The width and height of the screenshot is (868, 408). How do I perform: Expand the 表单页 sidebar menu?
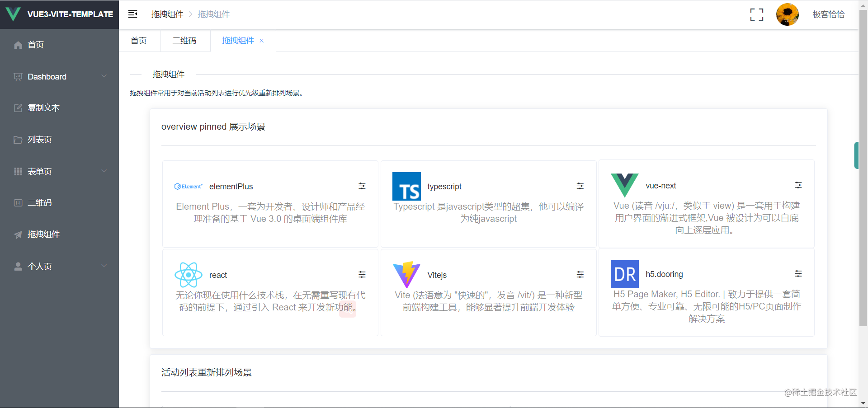(x=59, y=171)
